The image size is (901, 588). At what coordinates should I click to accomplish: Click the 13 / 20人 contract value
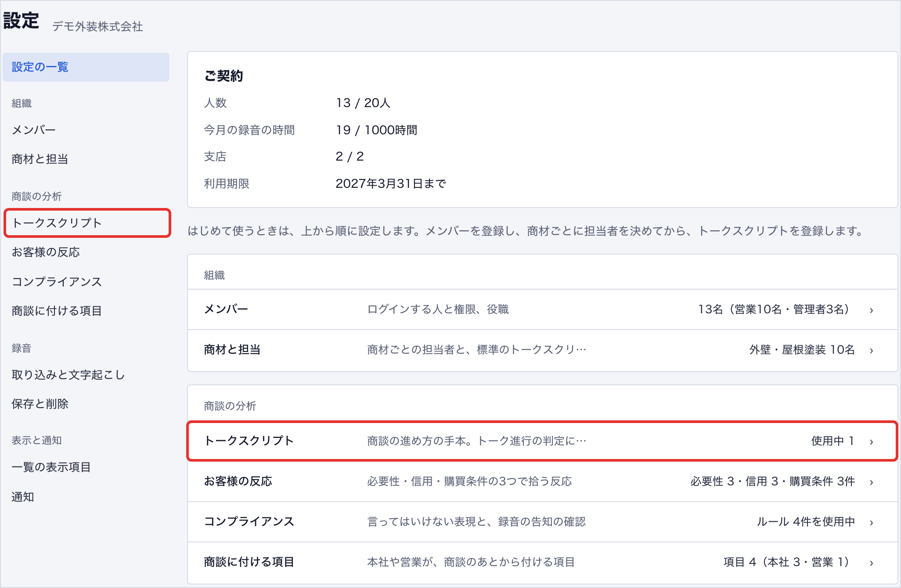[363, 103]
